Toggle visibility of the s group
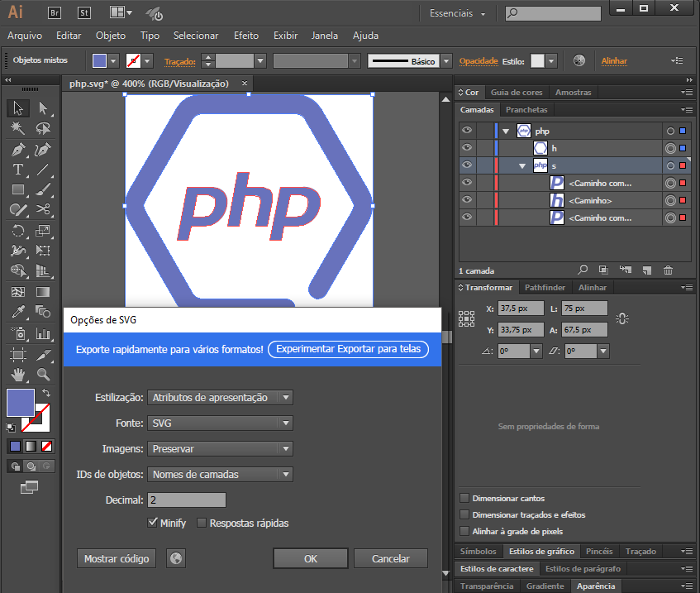700x593 pixels. click(x=467, y=165)
